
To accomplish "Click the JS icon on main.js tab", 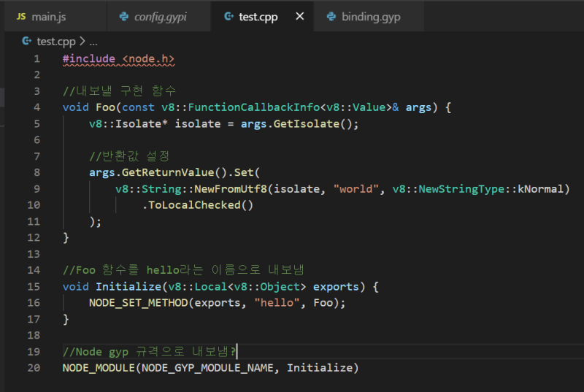I will click(21, 16).
